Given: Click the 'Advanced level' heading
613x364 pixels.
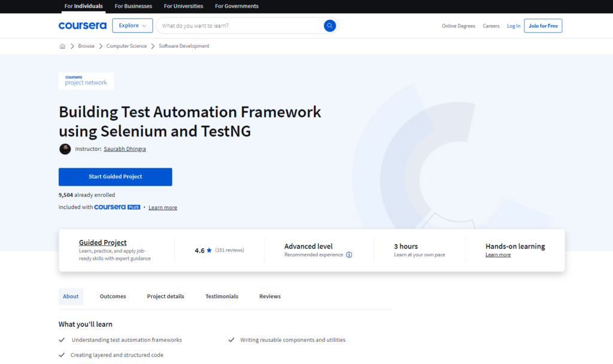Looking at the screenshot, I should point(308,246).
